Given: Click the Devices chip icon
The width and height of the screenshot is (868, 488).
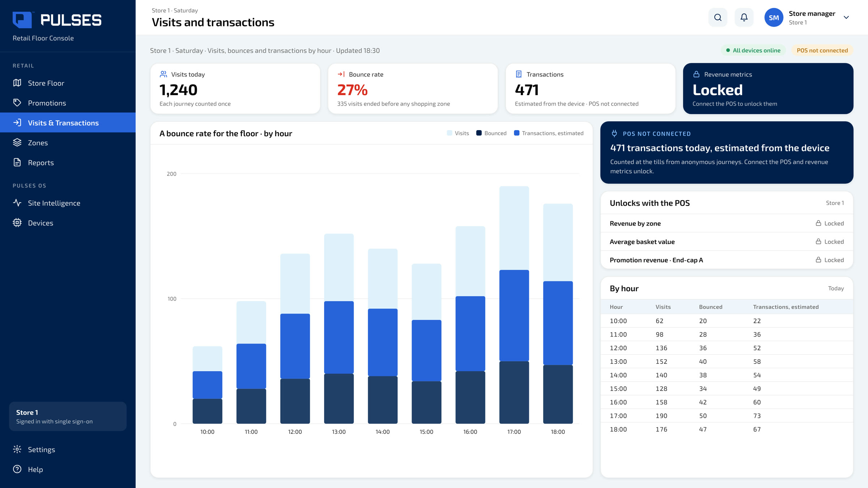Looking at the screenshot, I should [17, 223].
